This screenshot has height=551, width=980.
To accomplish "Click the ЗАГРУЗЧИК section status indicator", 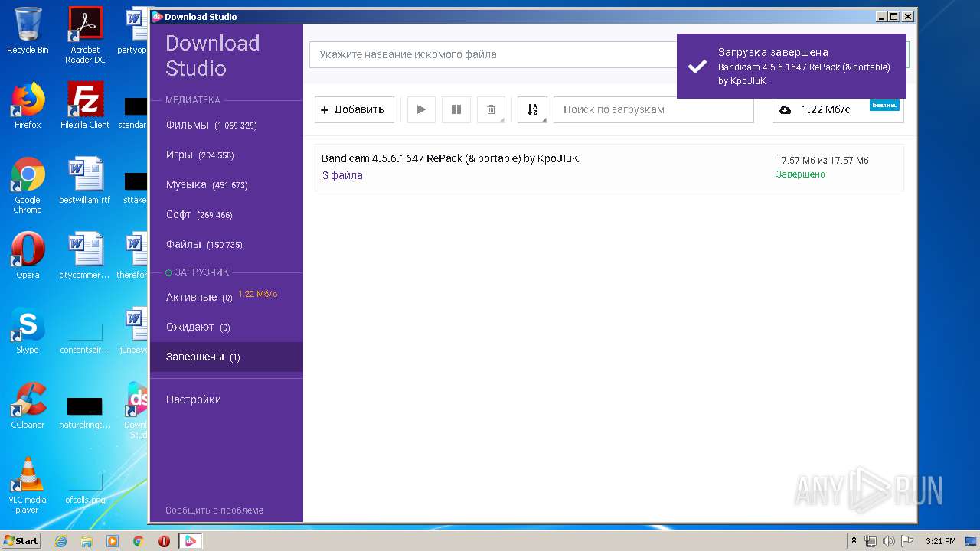I will (168, 272).
